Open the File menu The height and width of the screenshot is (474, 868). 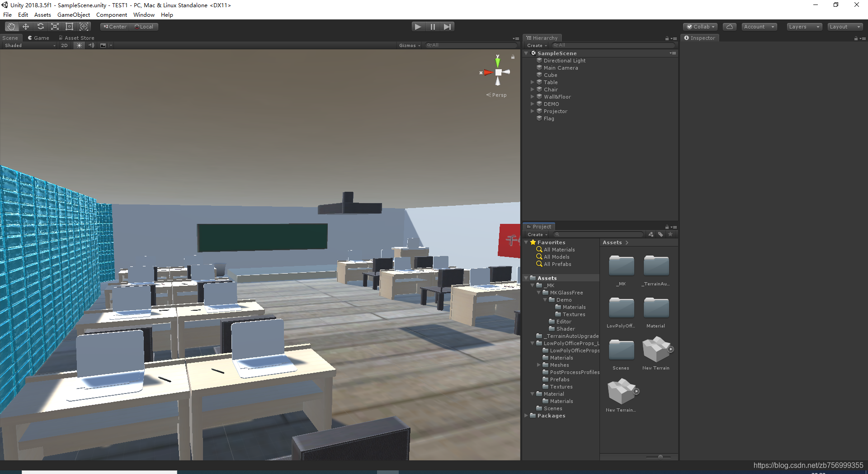pos(8,14)
